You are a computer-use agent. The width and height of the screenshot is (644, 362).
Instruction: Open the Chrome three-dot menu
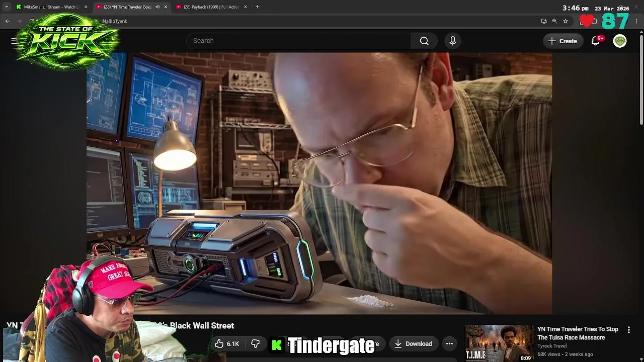[637, 21]
